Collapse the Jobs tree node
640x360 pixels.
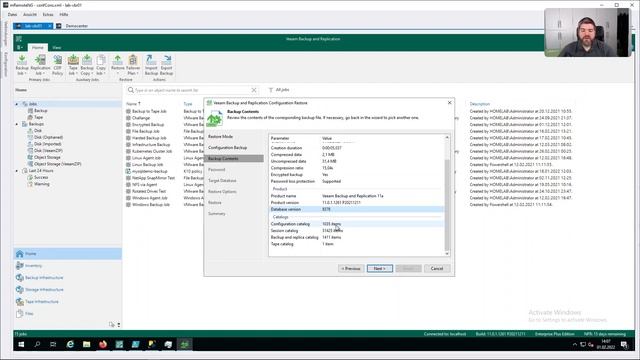(17, 104)
